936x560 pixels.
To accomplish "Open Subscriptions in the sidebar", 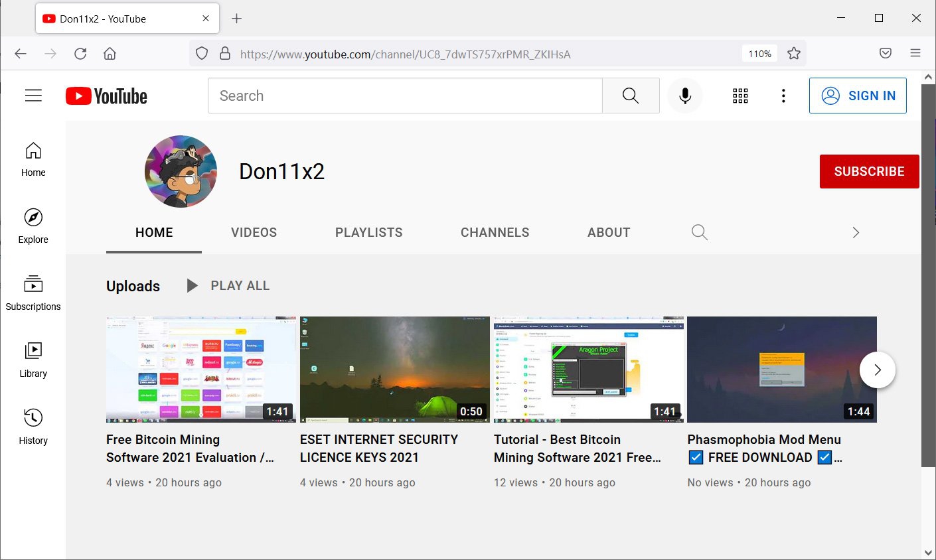I will tap(33, 293).
